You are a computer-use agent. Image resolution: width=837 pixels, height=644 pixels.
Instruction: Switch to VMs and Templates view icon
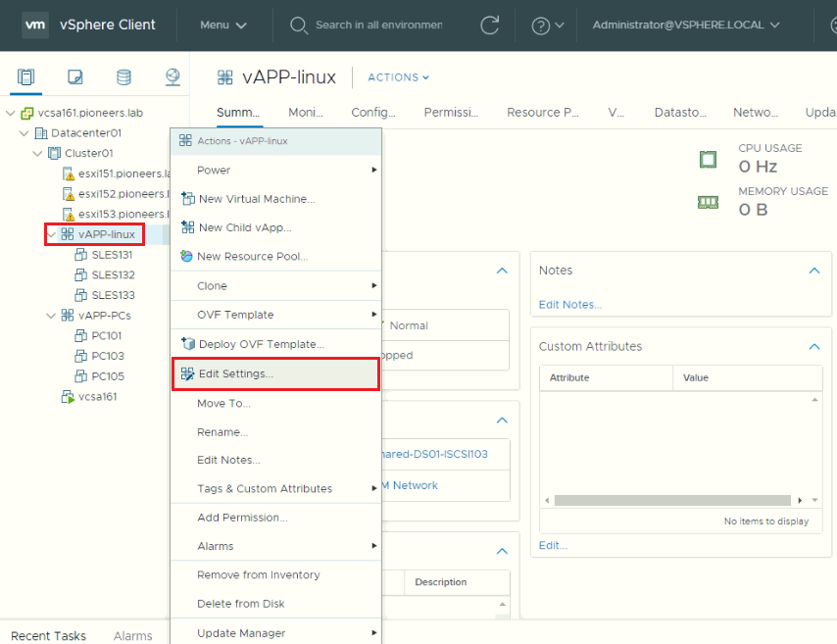pyautogui.click(x=75, y=77)
